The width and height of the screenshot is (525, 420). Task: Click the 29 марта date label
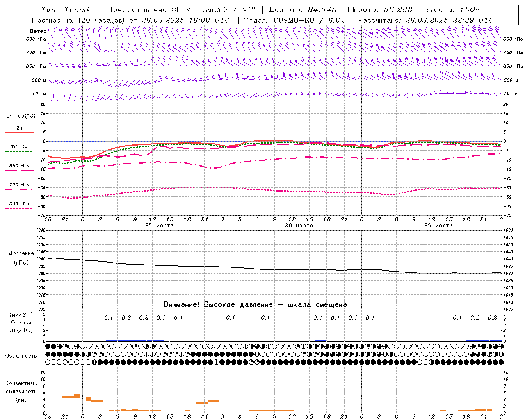(438, 226)
